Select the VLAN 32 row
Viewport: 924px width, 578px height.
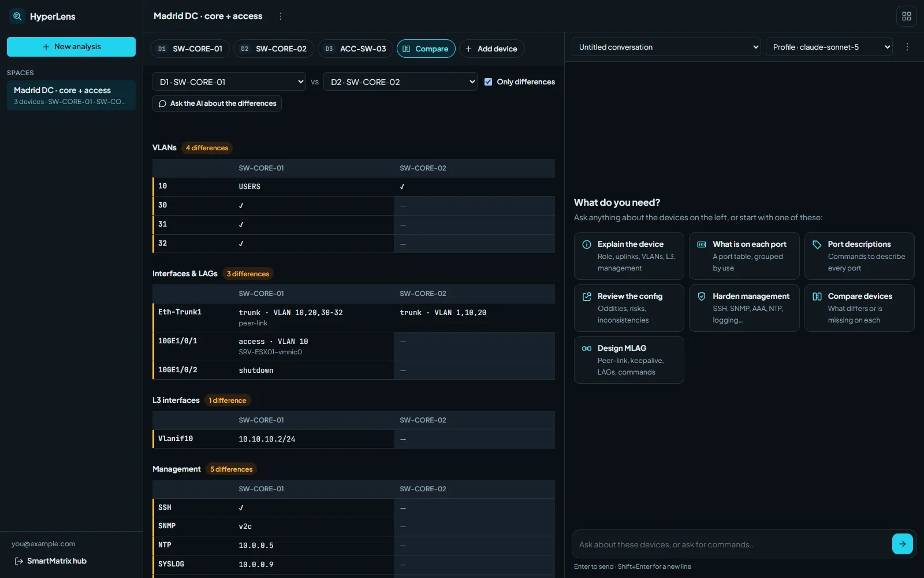(353, 244)
